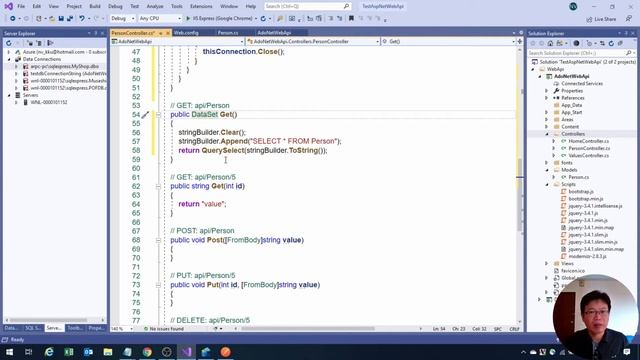640x360 pixels.
Task: Select the Toolb... panel tab at bottom left
Action: tap(75, 328)
